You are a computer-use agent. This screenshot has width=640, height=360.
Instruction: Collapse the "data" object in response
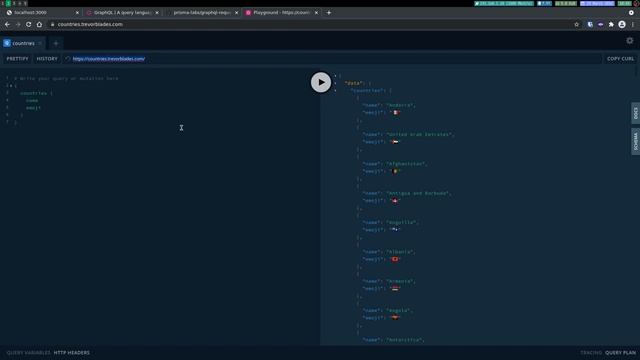click(x=336, y=83)
